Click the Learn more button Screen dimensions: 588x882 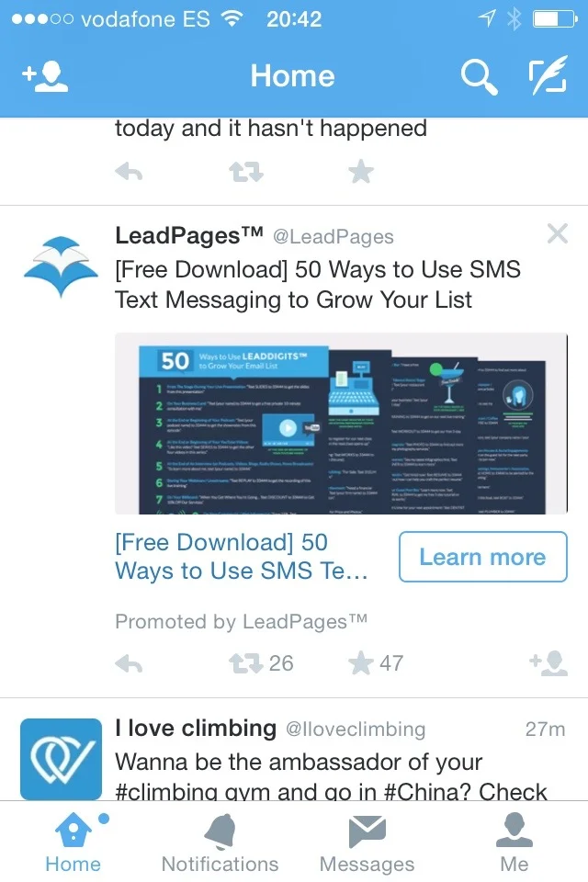click(x=482, y=557)
